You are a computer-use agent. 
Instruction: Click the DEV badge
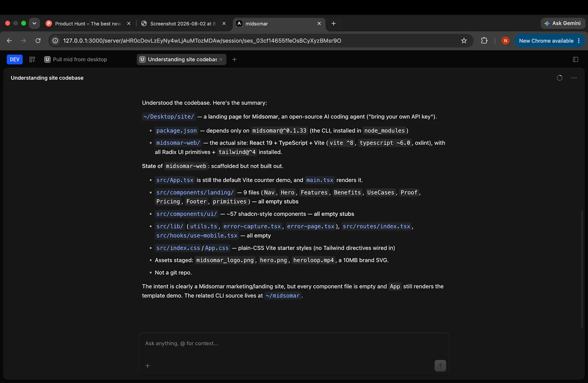click(15, 59)
